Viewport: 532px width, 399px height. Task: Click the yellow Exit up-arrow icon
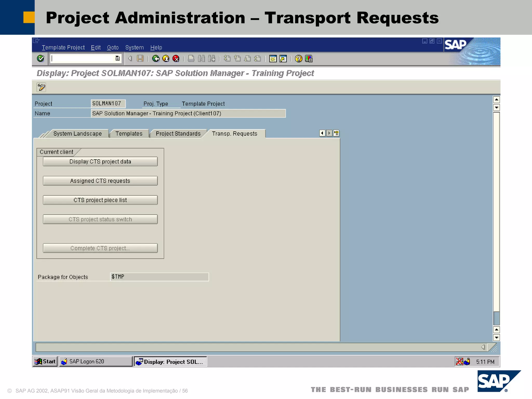point(166,59)
